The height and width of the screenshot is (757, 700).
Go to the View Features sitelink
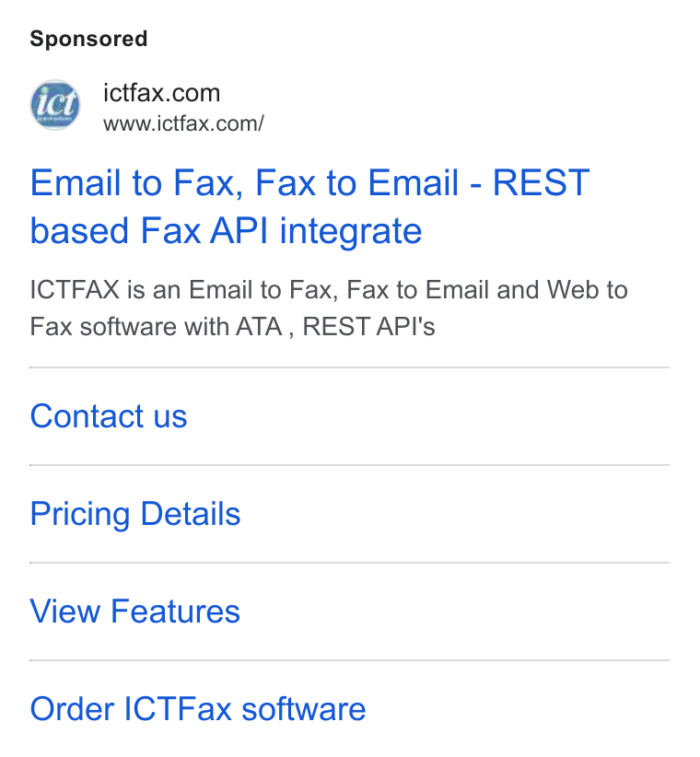click(x=134, y=611)
